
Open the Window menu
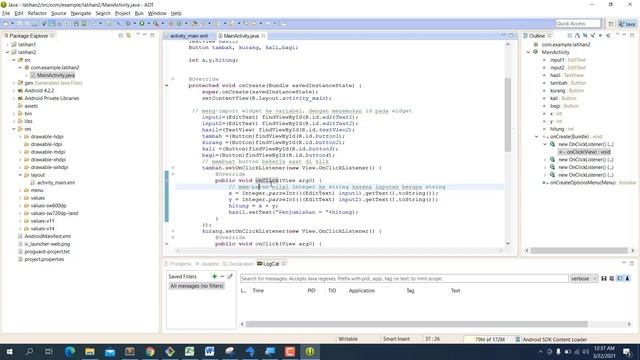(157, 13)
